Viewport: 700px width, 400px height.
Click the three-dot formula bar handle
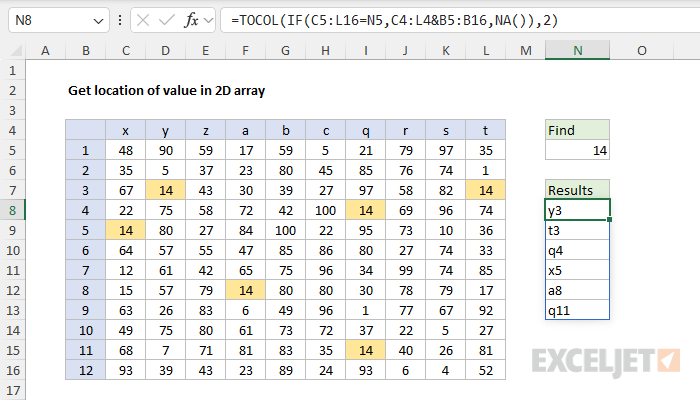(120, 20)
